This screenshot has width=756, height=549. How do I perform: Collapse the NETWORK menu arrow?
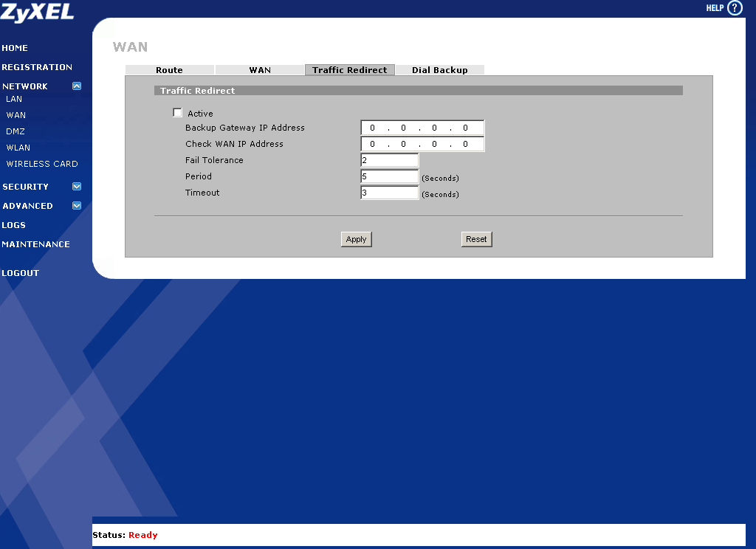77,86
